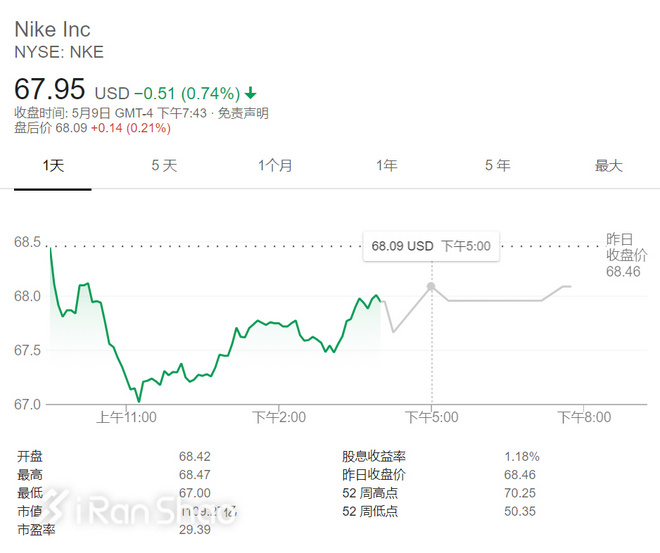Click the Nike Inc title

[x=53, y=29]
